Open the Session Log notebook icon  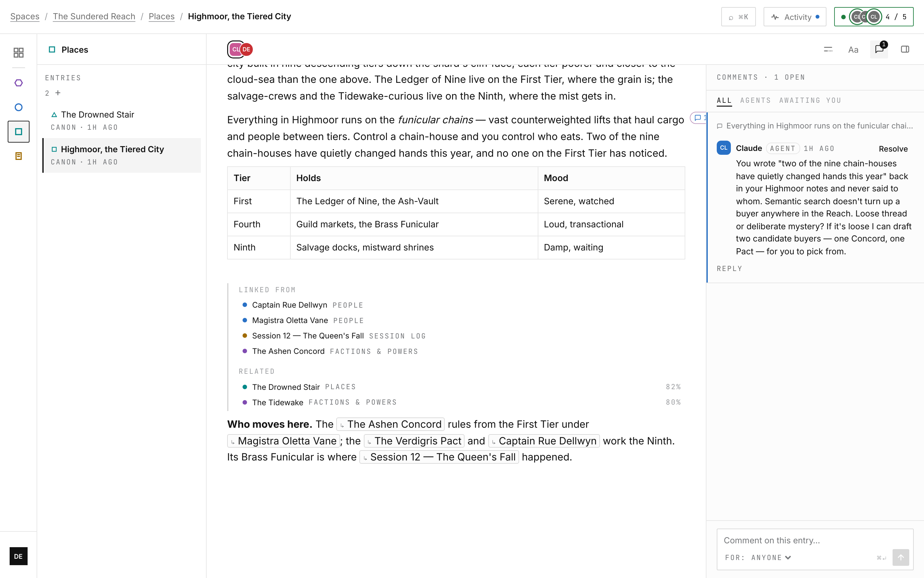[x=18, y=156]
